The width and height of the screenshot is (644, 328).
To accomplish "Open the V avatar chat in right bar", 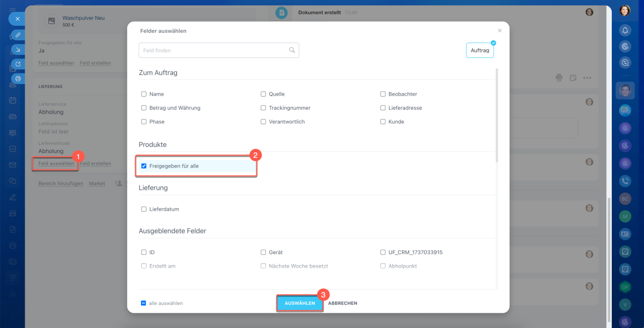I will pyautogui.click(x=625, y=304).
